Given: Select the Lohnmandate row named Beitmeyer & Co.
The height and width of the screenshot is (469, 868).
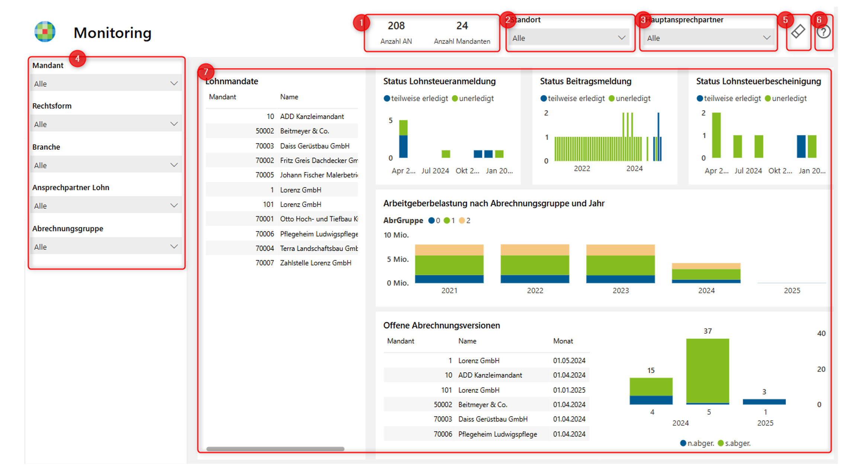Looking at the screenshot, I should tap(282, 131).
